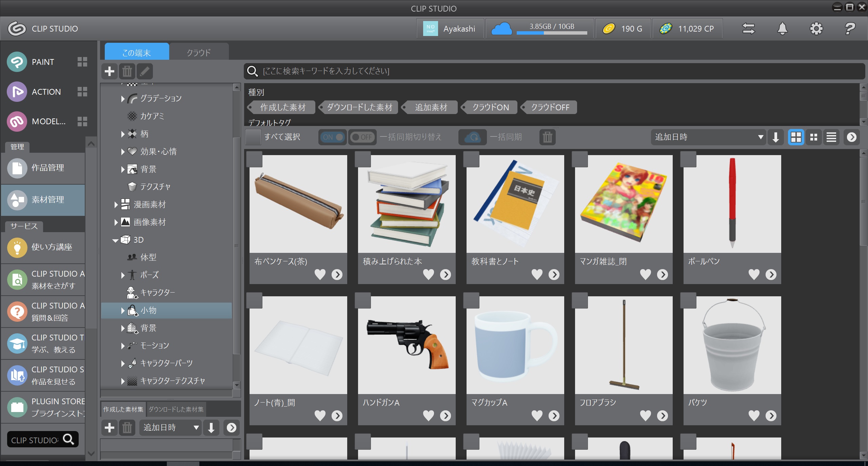
Task: Click the cloud sync arrows icon
Action: point(748,29)
